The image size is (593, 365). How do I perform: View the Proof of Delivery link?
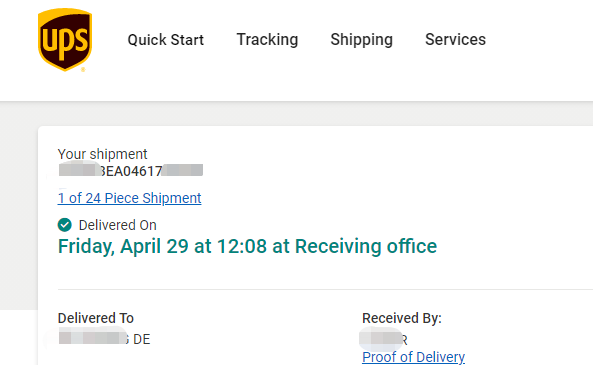(x=413, y=357)
